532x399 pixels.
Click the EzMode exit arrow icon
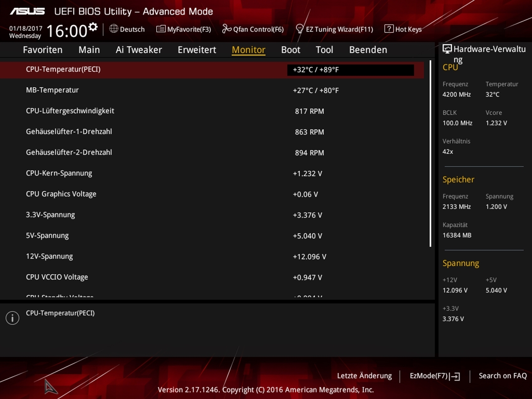pyautogui.click(x=454, y=377)
